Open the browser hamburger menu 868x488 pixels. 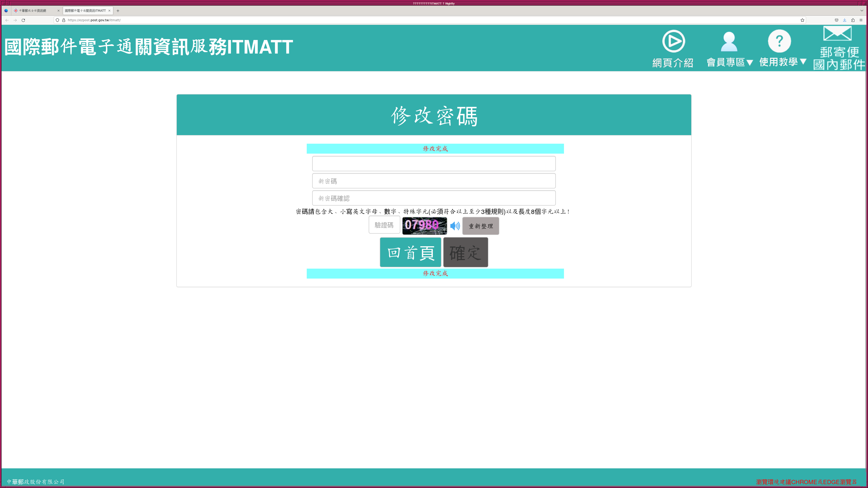(x=861, y=20)
